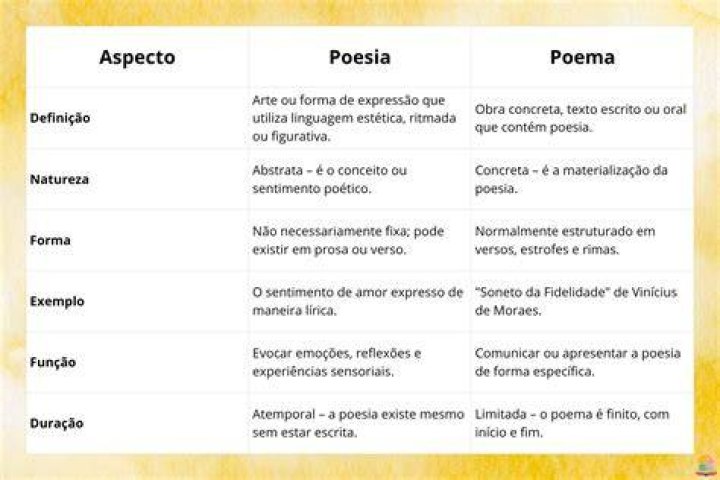Select the Poesia column header
This screenshot has width=720, height=480.
click(x=360, y=57)
